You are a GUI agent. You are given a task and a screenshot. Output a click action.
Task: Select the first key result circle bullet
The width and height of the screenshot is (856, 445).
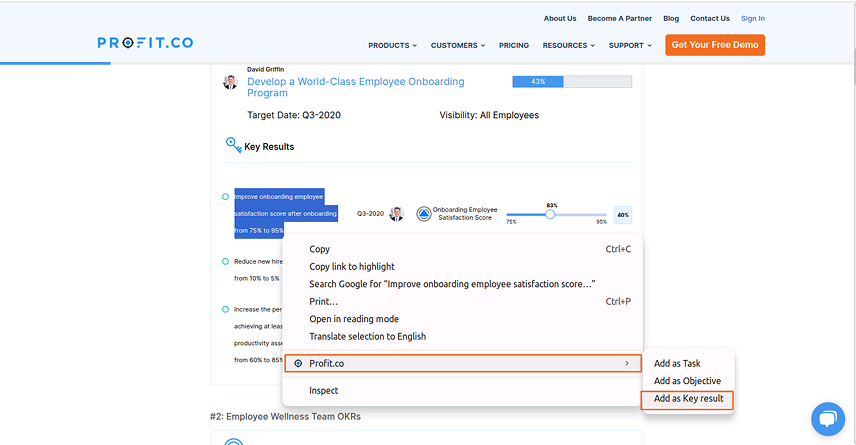click(x=225, y=197)
